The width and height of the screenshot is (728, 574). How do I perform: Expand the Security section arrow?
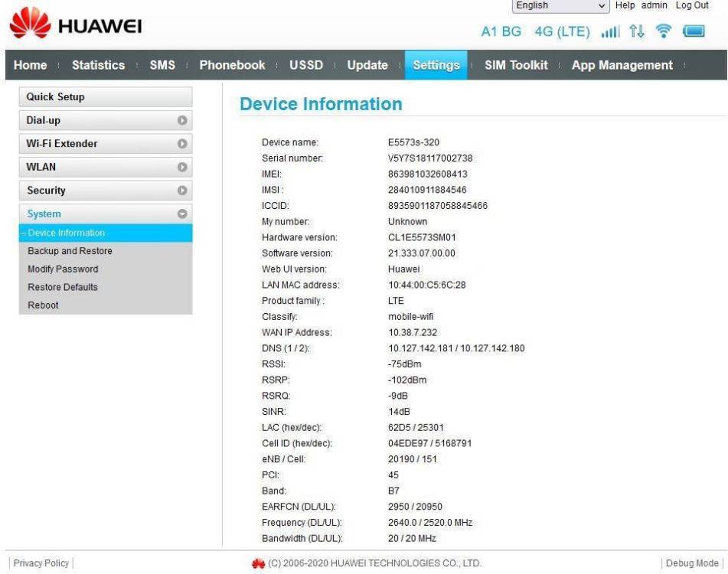click(x=182, y=191)
